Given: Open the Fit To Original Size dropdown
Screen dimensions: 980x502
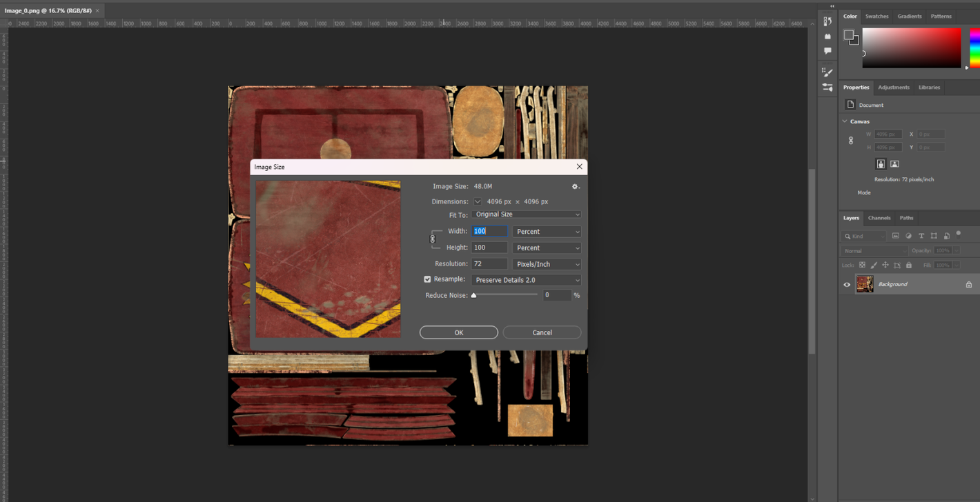Looking at the screenshot, I should click(527, 214).
